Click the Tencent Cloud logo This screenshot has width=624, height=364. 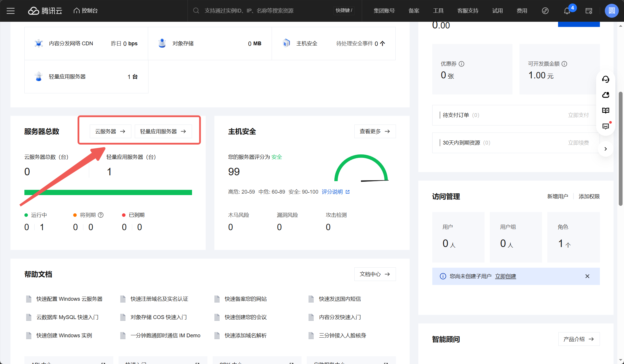tap(45, 11)
